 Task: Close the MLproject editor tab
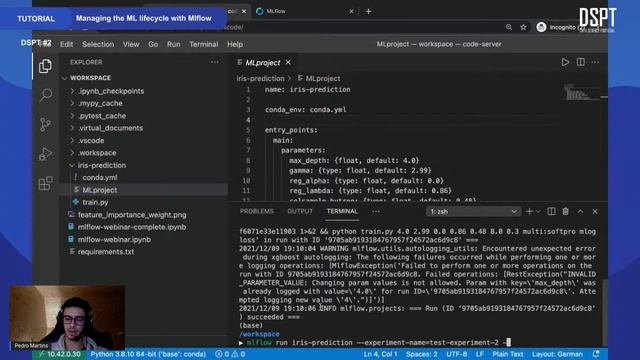tap(288, 62)
